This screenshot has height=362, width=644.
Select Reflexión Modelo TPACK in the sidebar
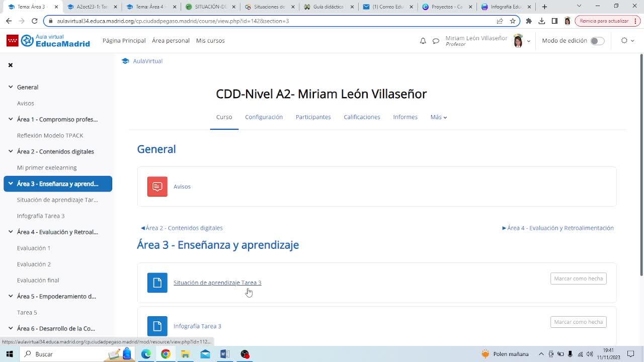click(50, 135)
